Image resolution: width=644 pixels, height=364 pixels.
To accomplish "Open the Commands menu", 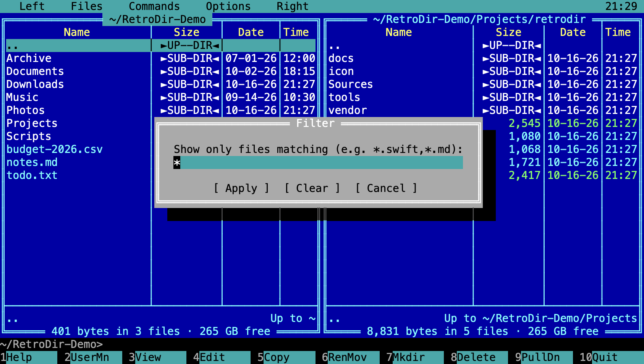I will tap(154, 6).
